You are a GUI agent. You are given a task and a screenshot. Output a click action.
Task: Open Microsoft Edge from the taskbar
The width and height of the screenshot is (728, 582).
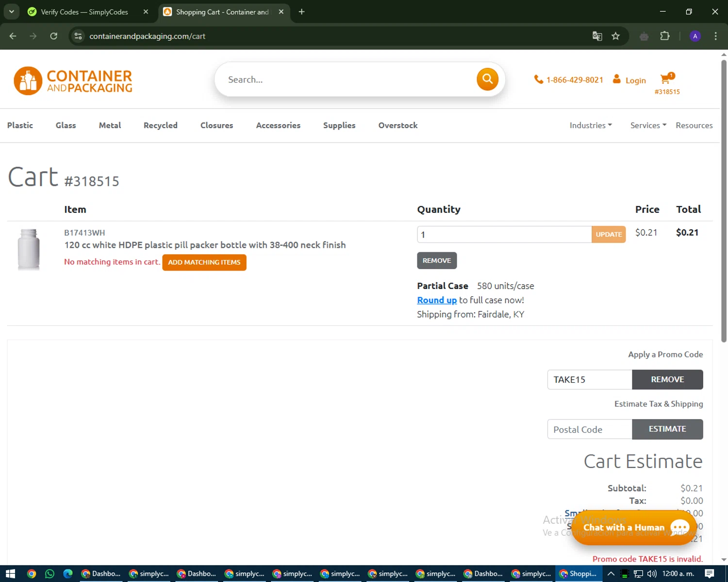coord(68,574)
